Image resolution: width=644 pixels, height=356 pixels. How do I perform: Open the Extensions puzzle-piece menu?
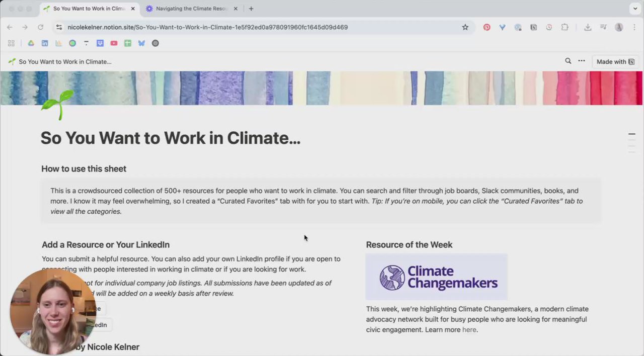pyautogui.click(x=565, y=27)
